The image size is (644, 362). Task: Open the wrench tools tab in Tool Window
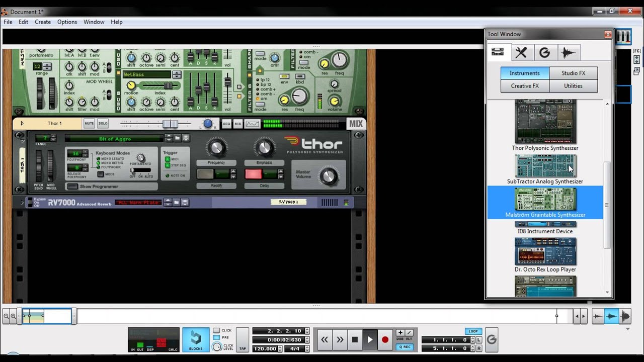(x=521, y=52)
